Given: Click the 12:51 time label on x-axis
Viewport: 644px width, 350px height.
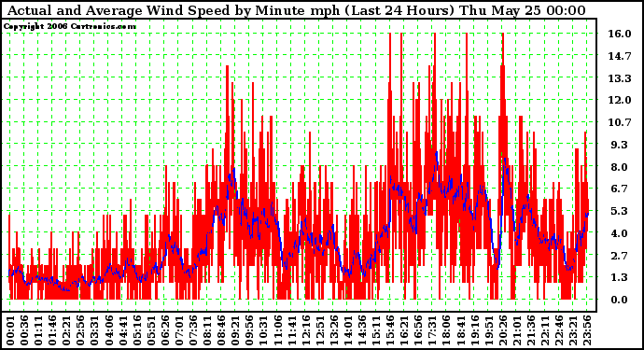Looking at the screenshot, I should (x=319, y=330).
